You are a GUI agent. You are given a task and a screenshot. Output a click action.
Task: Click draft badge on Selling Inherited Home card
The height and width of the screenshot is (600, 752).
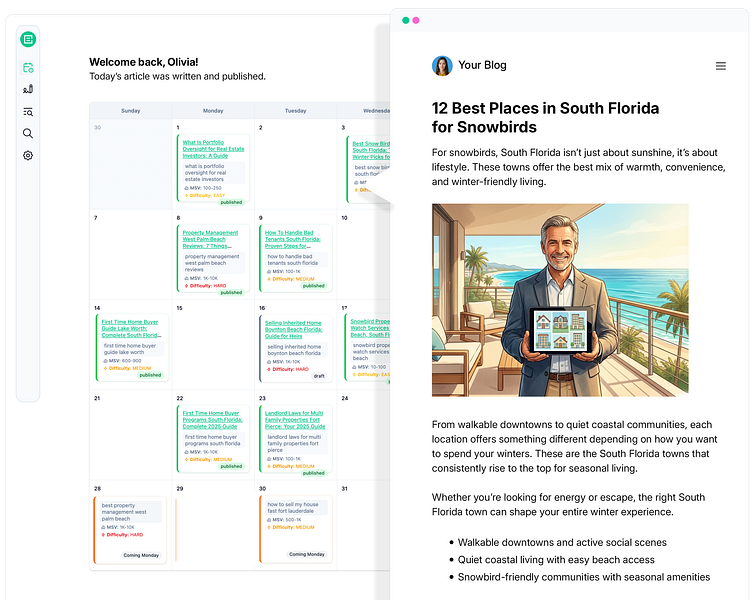[x=319, y=376]
